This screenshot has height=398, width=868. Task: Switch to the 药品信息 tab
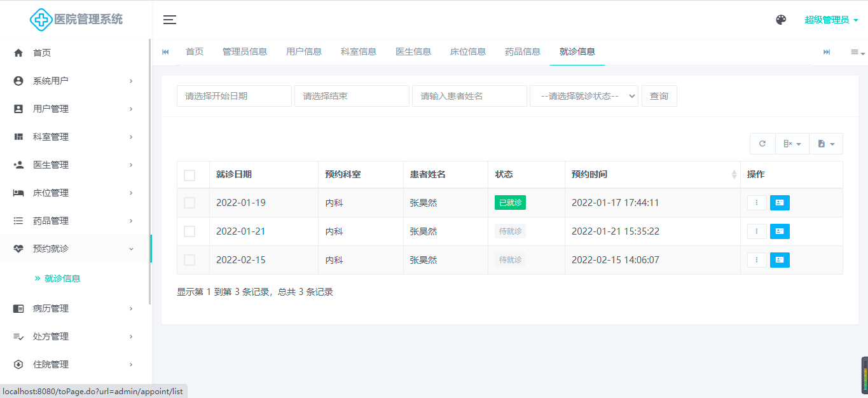(523, 51)
